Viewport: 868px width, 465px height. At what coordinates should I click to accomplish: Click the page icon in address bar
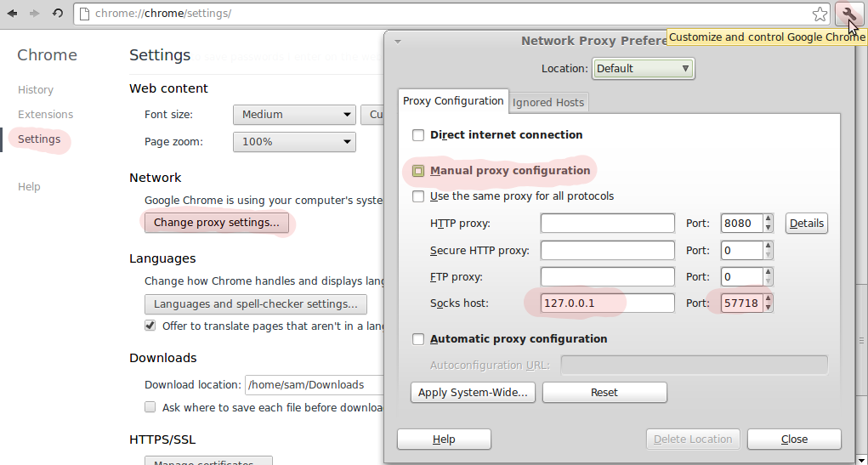(x=84, y=14)
